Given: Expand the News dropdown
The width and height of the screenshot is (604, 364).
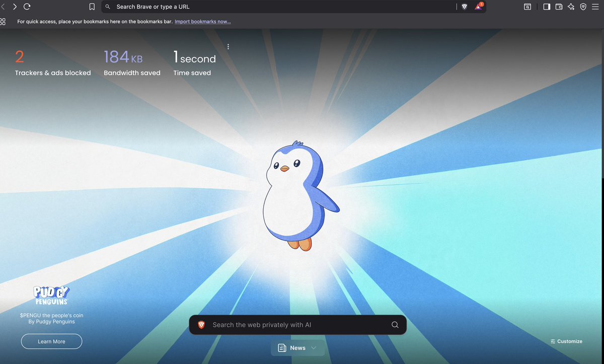Looking at the screenshot, I should point(297,348).
